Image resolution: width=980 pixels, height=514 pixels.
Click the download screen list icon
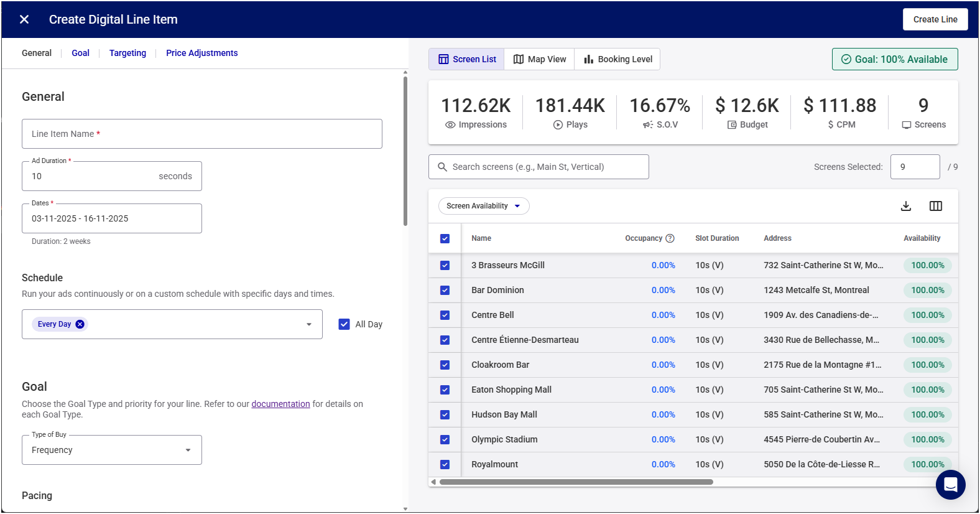click(x=906, y=206)
